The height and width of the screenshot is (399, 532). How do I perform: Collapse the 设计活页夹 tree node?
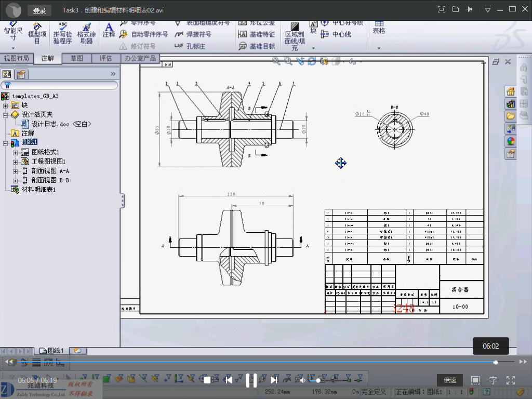point(5,115)
